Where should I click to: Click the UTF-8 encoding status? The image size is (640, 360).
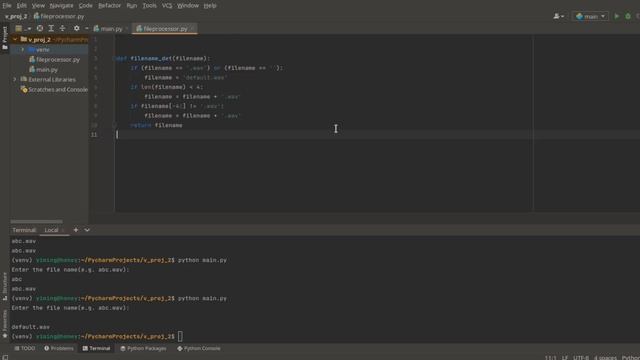click(x=581, y=358)
